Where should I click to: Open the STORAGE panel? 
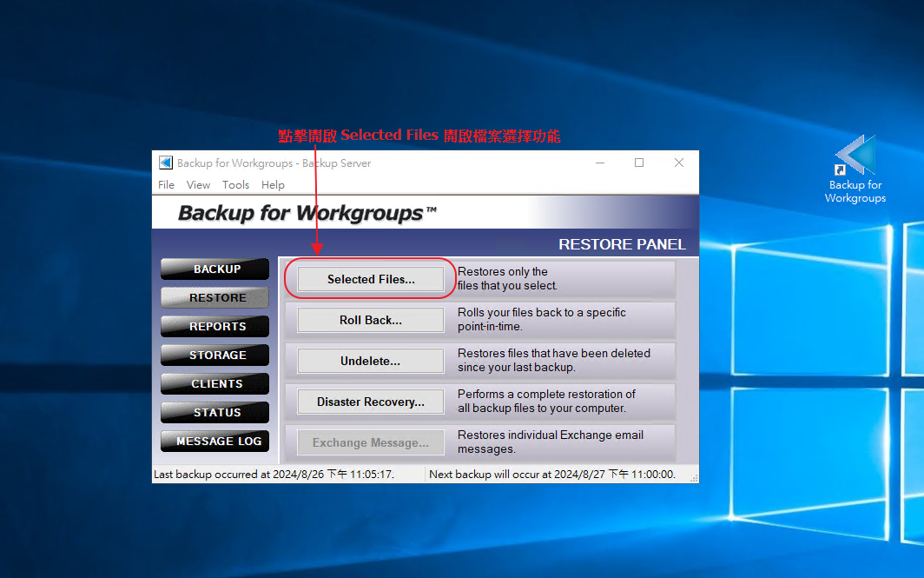coord(215,355)
